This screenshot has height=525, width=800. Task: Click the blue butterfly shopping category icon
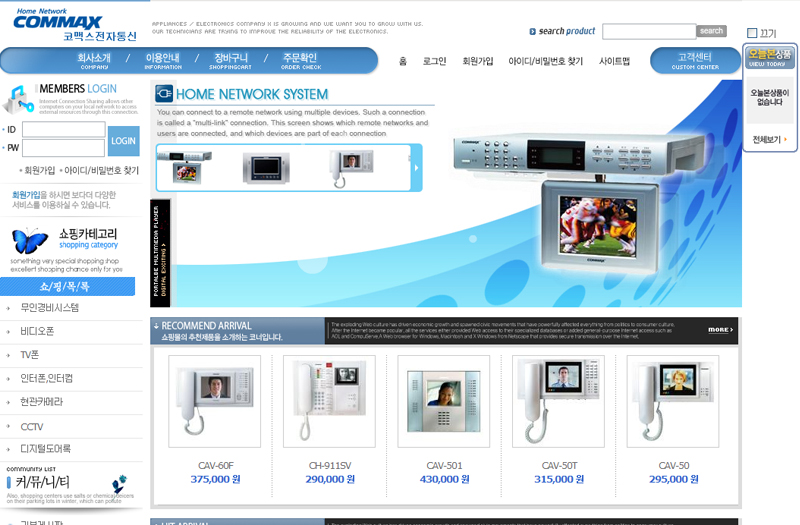point(29,241)
